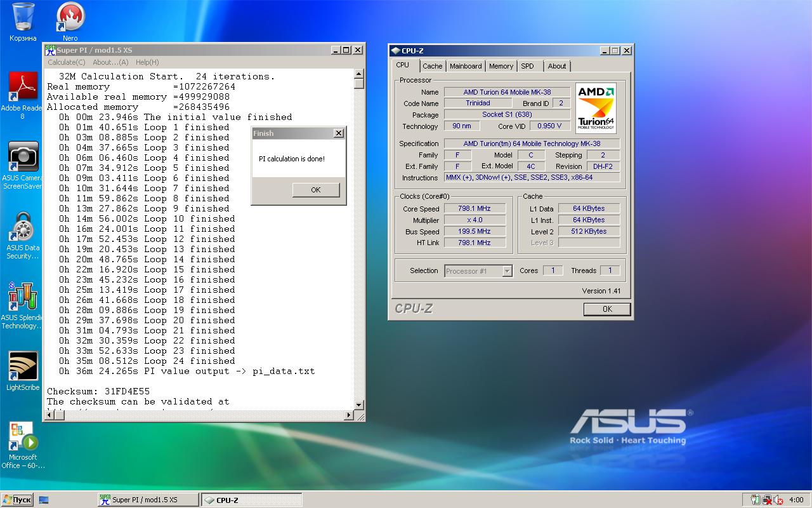Click 'PI calculation is done!' message

(292, 159)
